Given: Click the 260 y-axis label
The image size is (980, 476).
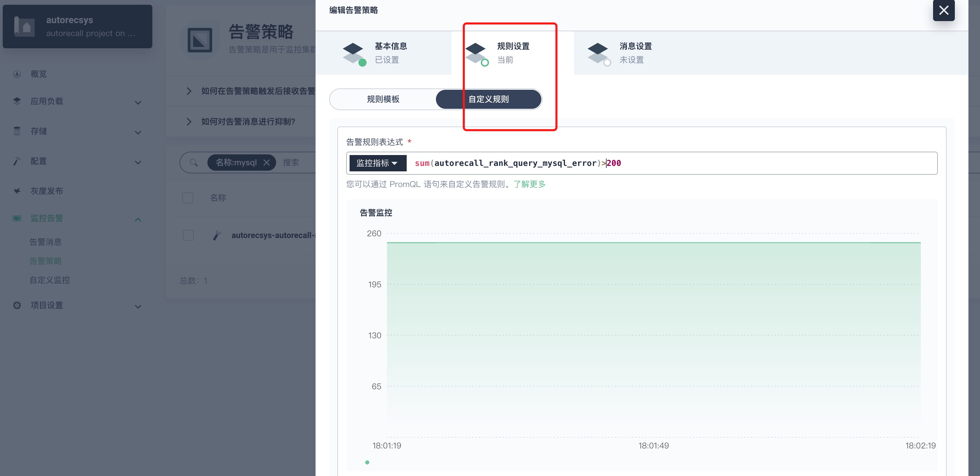Looking at the screenshot, I should (374, 234).
